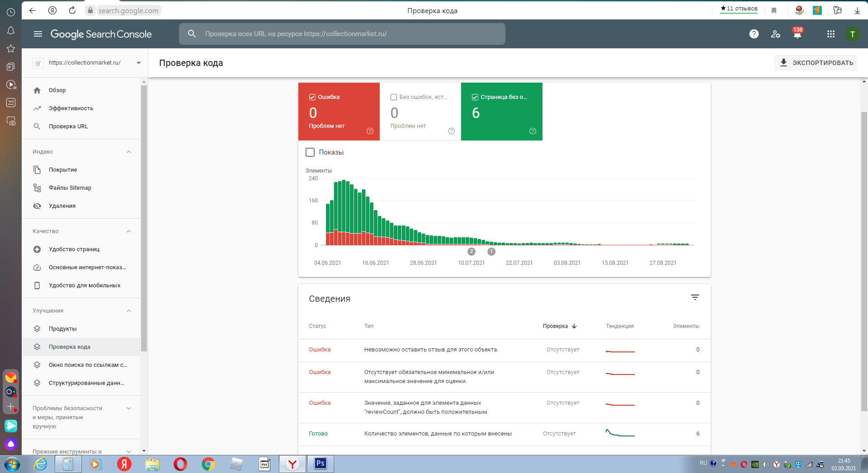
Task: Open Покрытие in the sidebar
Action: pyautogui.click(x=81, y=170)
